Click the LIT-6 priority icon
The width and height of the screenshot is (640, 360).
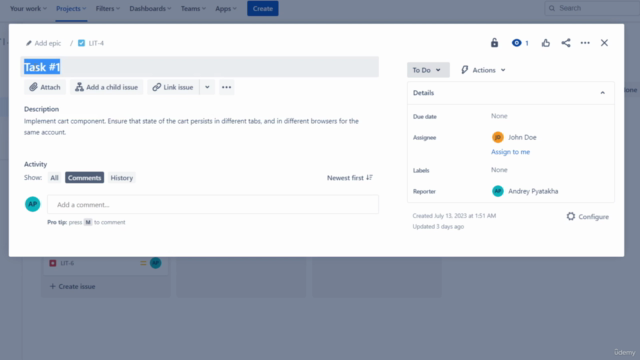pos(143,263)
